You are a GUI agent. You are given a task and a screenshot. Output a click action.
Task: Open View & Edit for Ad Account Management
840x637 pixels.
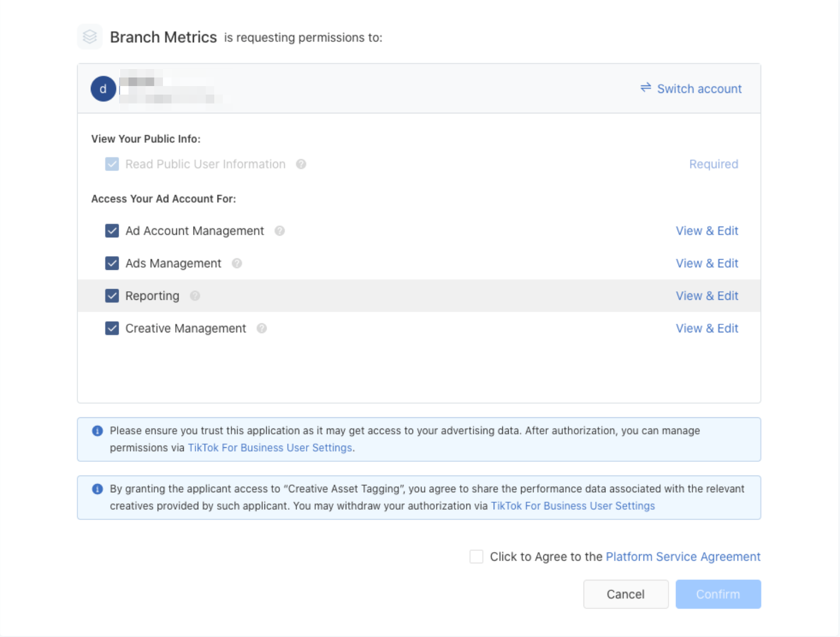706,231
